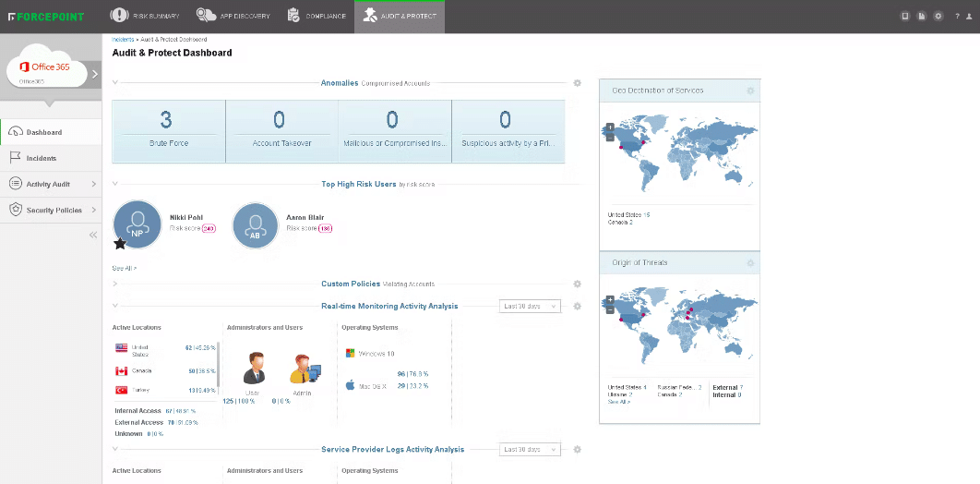Open the user account profile icon
980x484 pixels.
click(x=969, y=17)
